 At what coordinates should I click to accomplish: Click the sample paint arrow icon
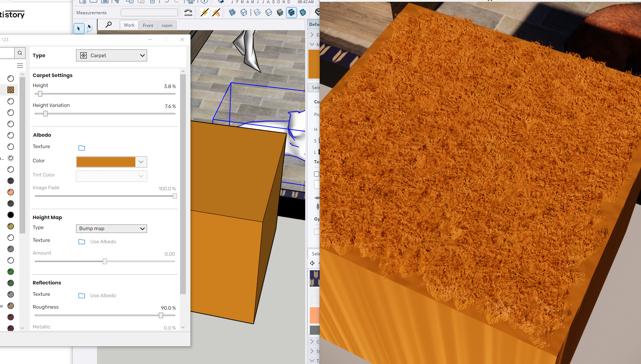312,263
